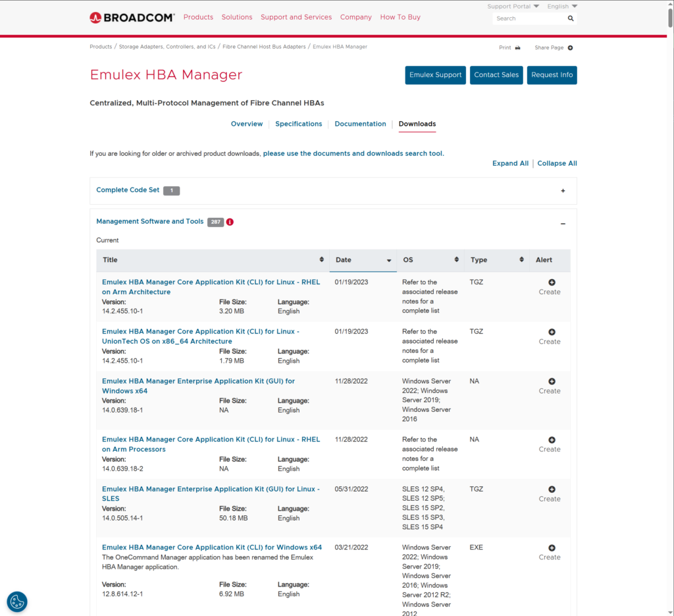Open the Products menu
Screen dimensions: 674x616
point(198,17)
